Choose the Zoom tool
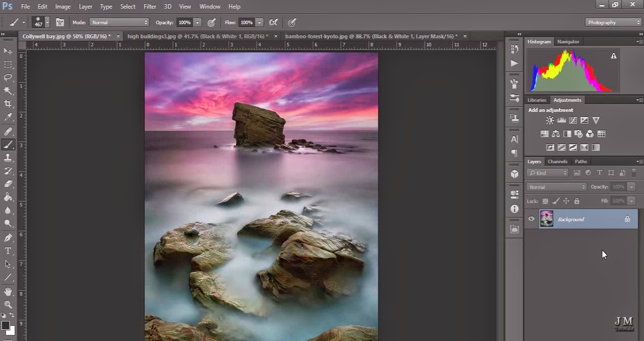The image size is (644, 341). [x=8, y=304]
